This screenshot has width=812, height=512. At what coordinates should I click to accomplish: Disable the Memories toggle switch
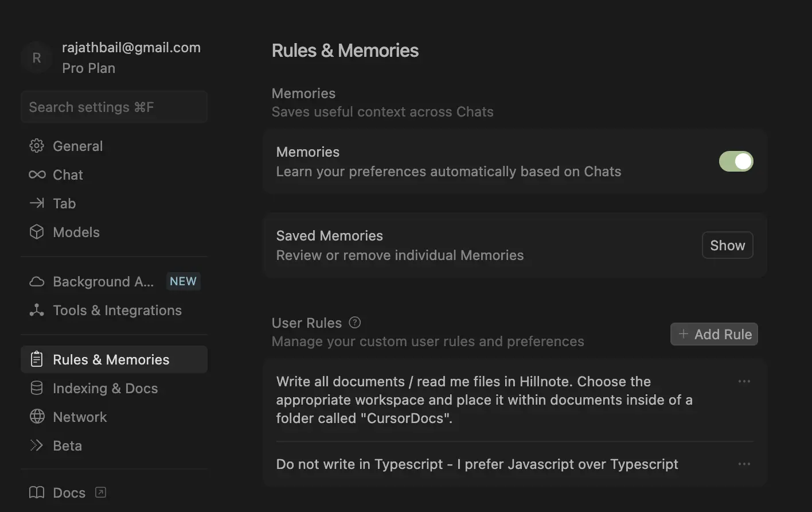tap(736, 161)
